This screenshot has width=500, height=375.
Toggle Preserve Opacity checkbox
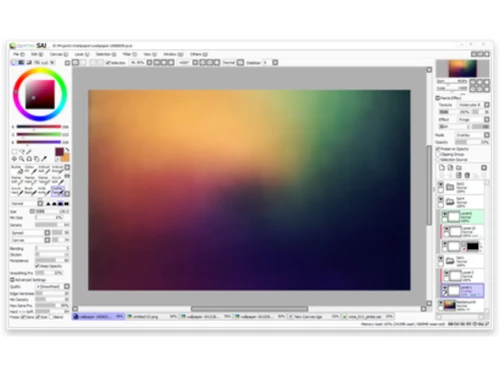click(x=438, y=149)
